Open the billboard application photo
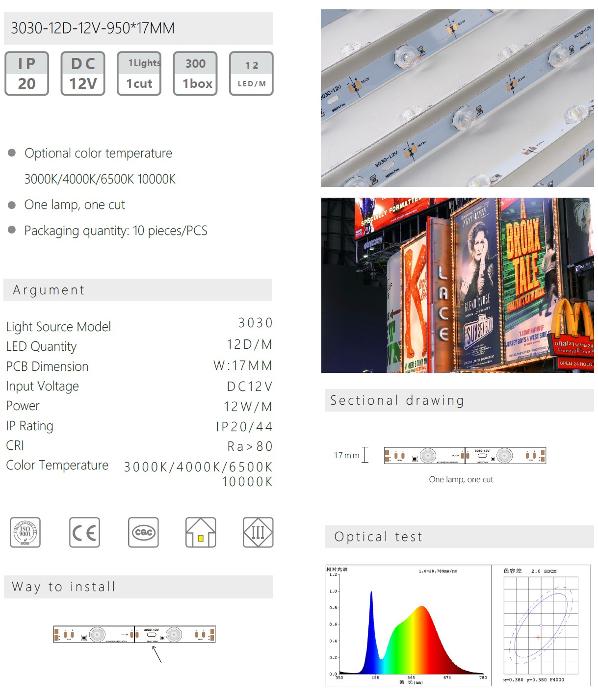Screen dimensions: 598x700 457,285
